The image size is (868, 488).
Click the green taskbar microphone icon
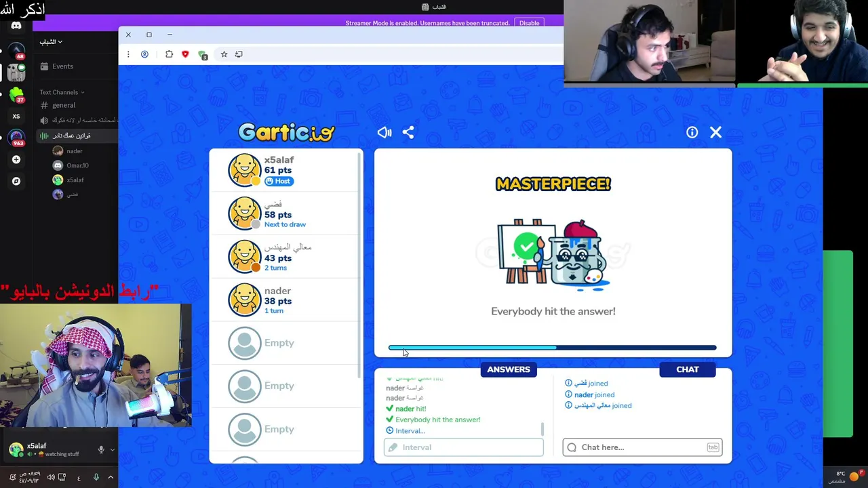tap(96, 477)
